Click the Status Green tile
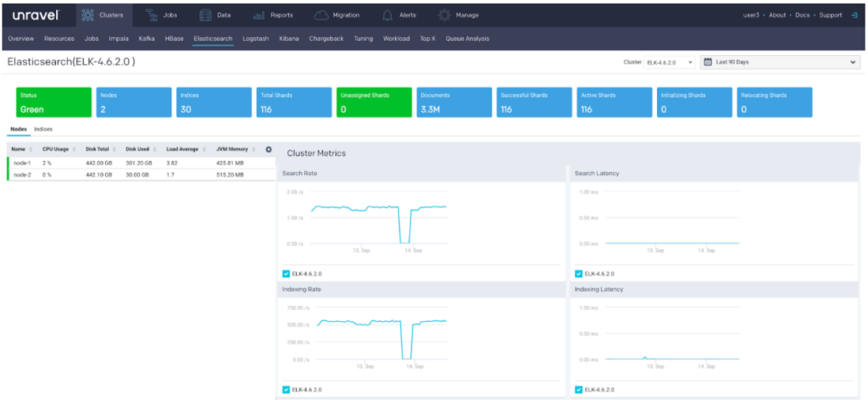The image size is (868, 400). (x=53, y=103)
